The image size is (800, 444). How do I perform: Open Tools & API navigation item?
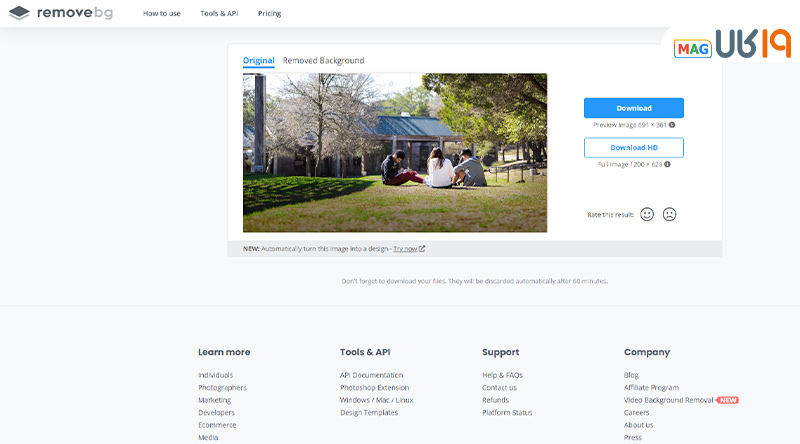(219, 13)
